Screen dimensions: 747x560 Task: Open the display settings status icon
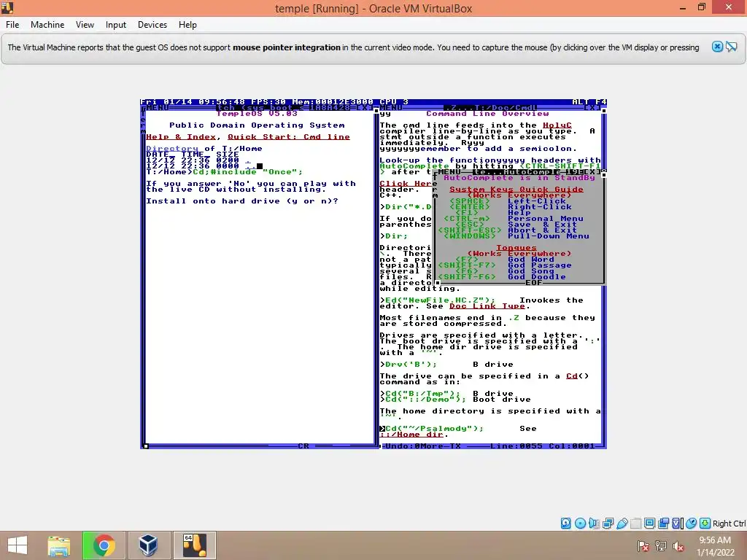(x=649, y=524)
